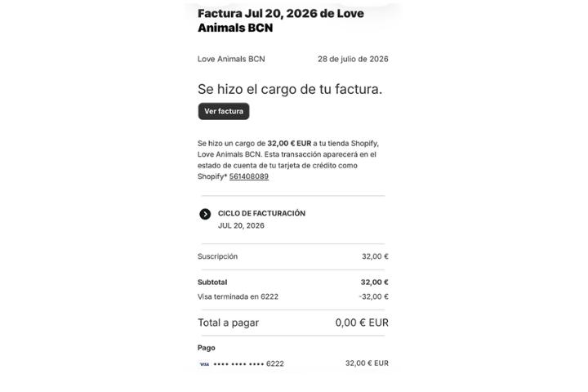Select the CICLO DE FACTURACIÓN heading
This screenshot has width=588, height=392.
coord(261,213)
